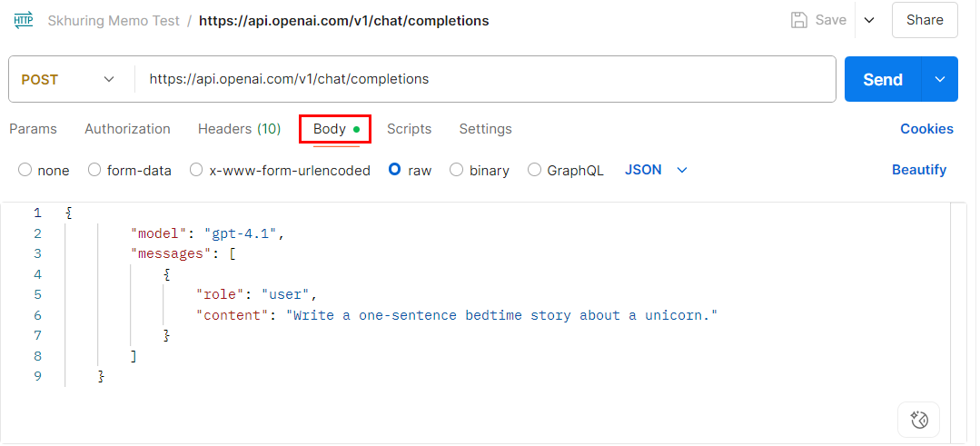980x446 pixels.
Task: Click the Save floppy disk icon
Action: [798, 20]
